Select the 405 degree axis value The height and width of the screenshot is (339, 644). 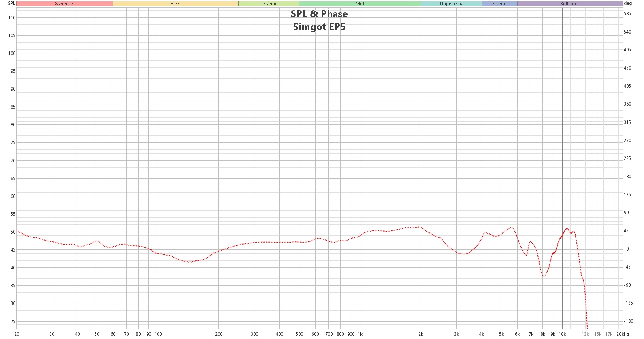(627, 86)
